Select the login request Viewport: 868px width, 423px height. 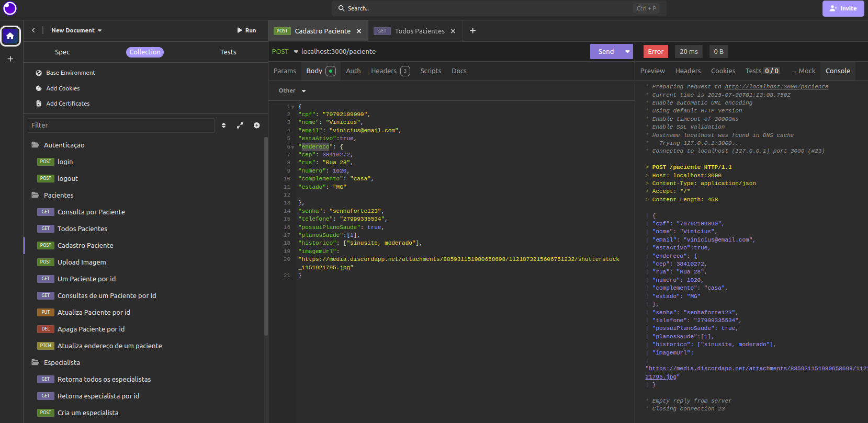coord(65,162)
